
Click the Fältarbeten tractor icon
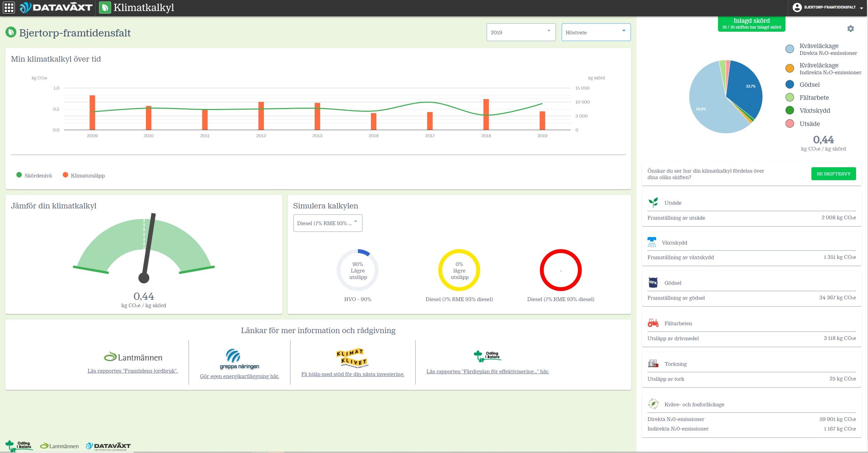coord(653,323)
